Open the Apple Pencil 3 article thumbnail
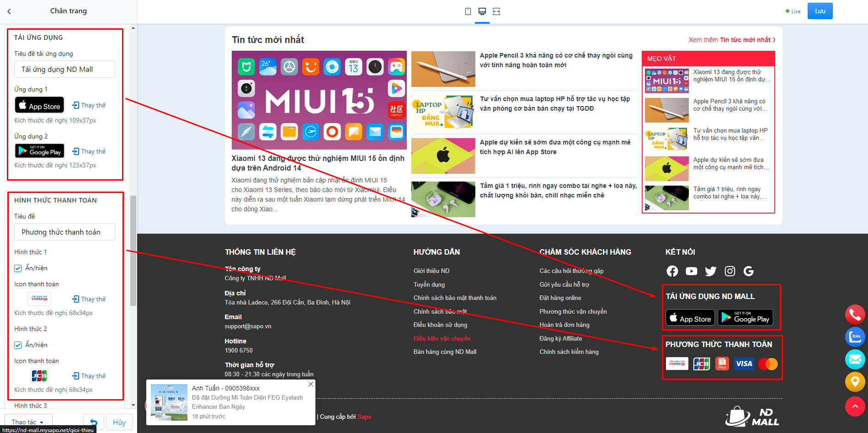Screen dimensions: 868x433 point(443,69)
